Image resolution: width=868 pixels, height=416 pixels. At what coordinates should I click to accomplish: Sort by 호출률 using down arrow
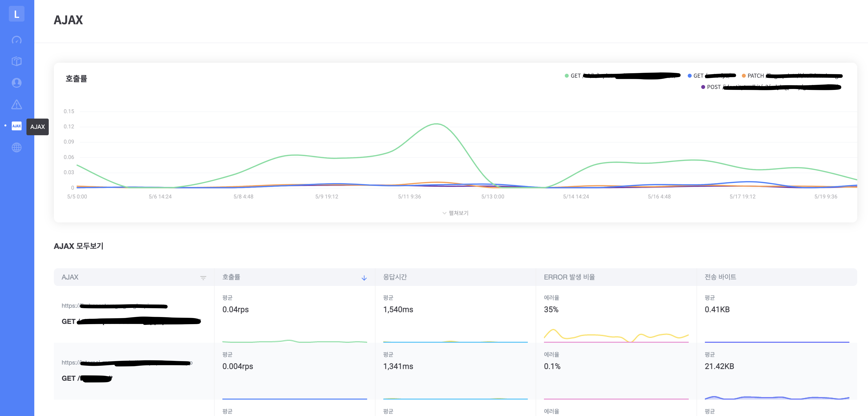point(364,278)
